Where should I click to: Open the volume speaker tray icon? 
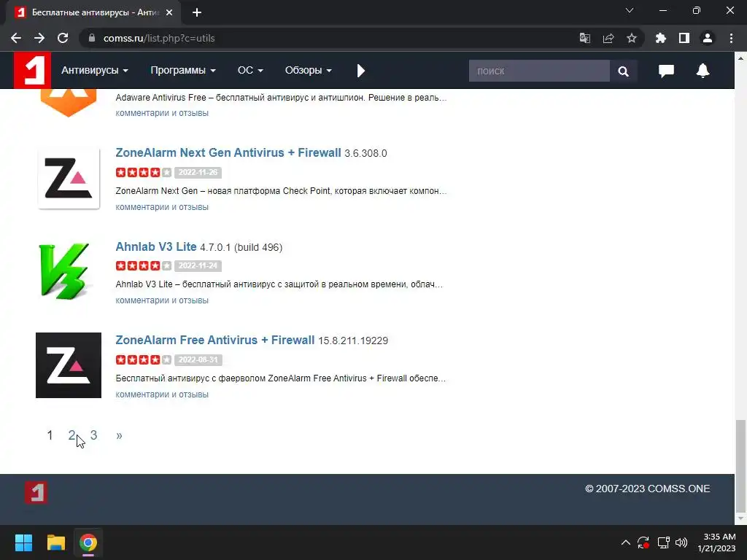pyautogui.click(x=681, y=542)
